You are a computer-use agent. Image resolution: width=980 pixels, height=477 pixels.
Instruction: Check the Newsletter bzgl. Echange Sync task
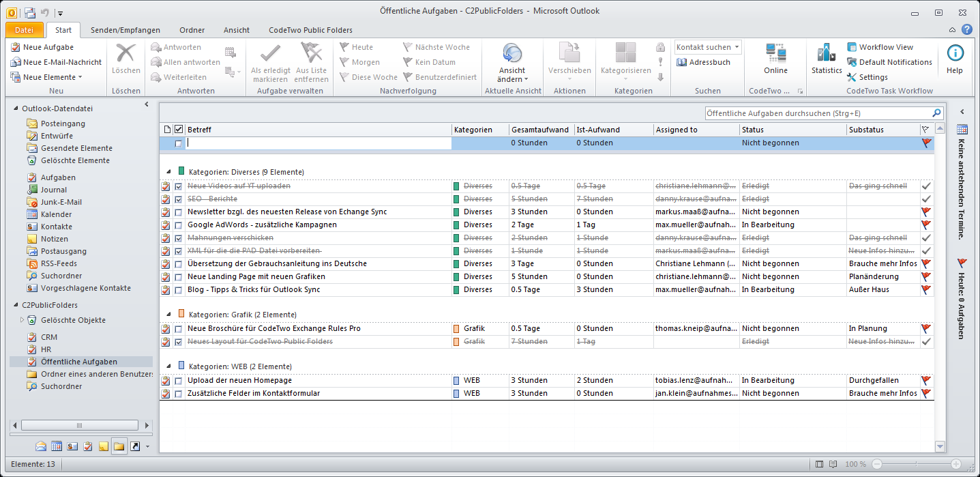click(179, 212)
